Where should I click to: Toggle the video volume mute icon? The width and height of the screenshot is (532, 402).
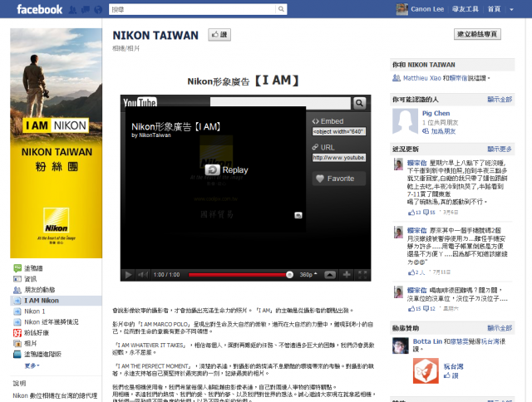coord(143,275)
